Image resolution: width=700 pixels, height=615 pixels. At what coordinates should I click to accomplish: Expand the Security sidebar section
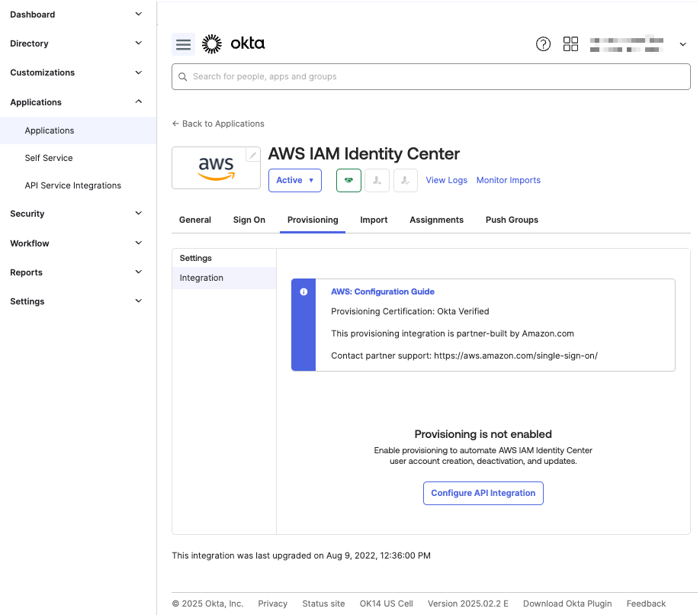coord(27,214)
